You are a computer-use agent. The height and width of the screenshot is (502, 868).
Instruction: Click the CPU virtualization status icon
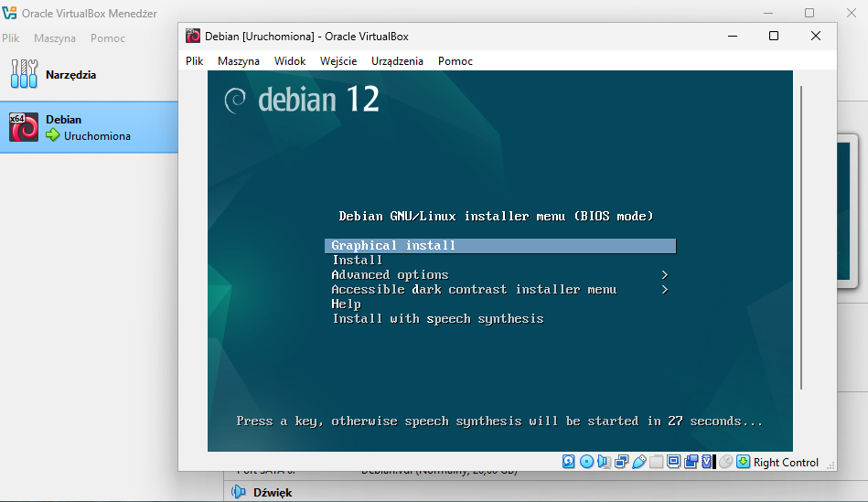click(707, 462)
